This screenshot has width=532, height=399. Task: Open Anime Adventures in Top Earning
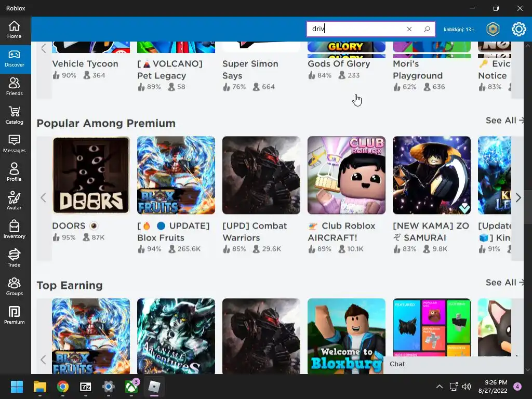pyautogui.click(x=176, y=336)
